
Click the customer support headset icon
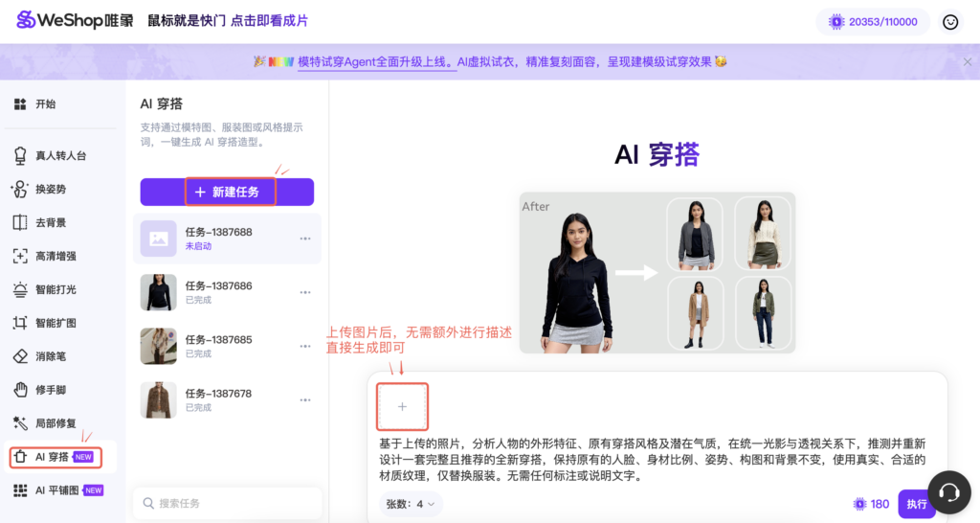click(x=948, y=492)
